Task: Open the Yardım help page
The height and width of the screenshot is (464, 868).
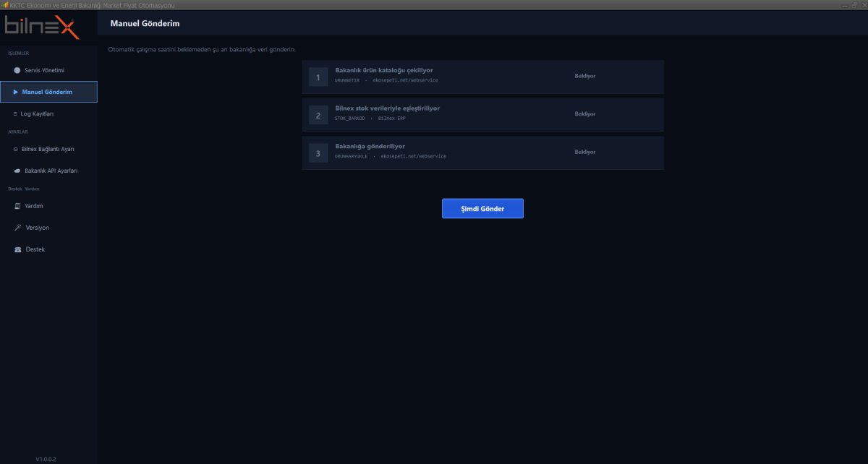Action: [x=34, y=206]
